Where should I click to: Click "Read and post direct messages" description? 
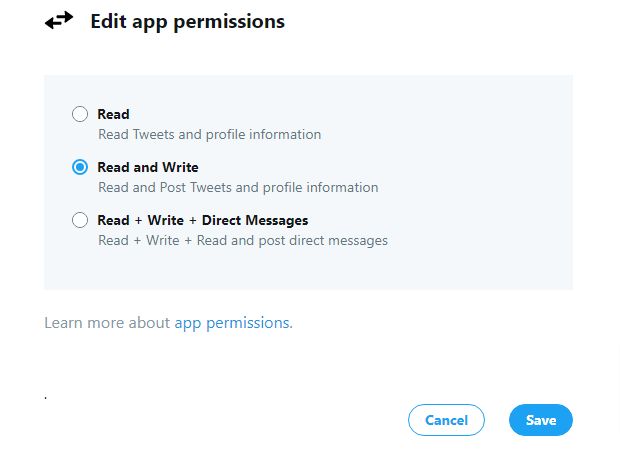click(x=242, y=240)
